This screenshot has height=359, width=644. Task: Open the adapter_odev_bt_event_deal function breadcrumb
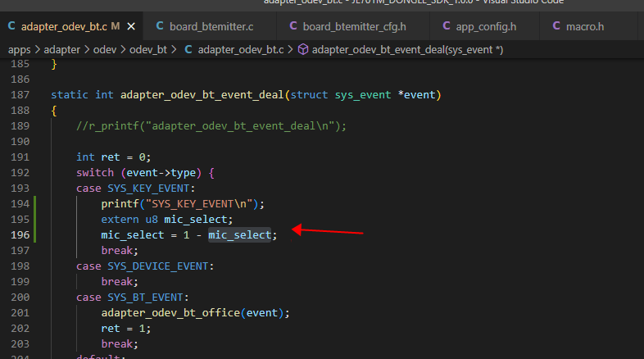click(x=407, y=50)
